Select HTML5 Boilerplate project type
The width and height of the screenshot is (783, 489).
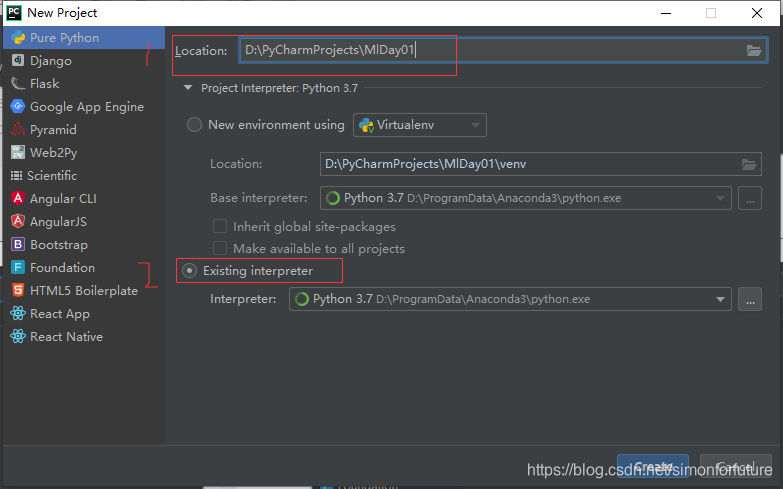(84, 290)
